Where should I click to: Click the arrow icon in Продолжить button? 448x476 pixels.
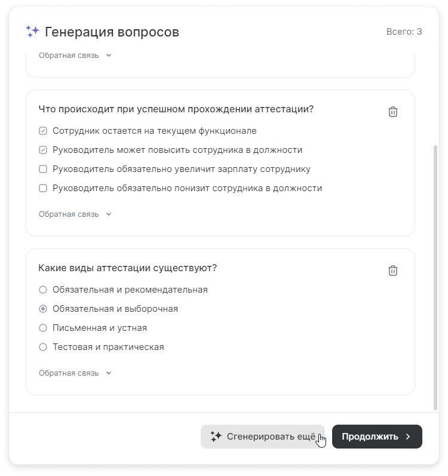[x=408, y=437]
